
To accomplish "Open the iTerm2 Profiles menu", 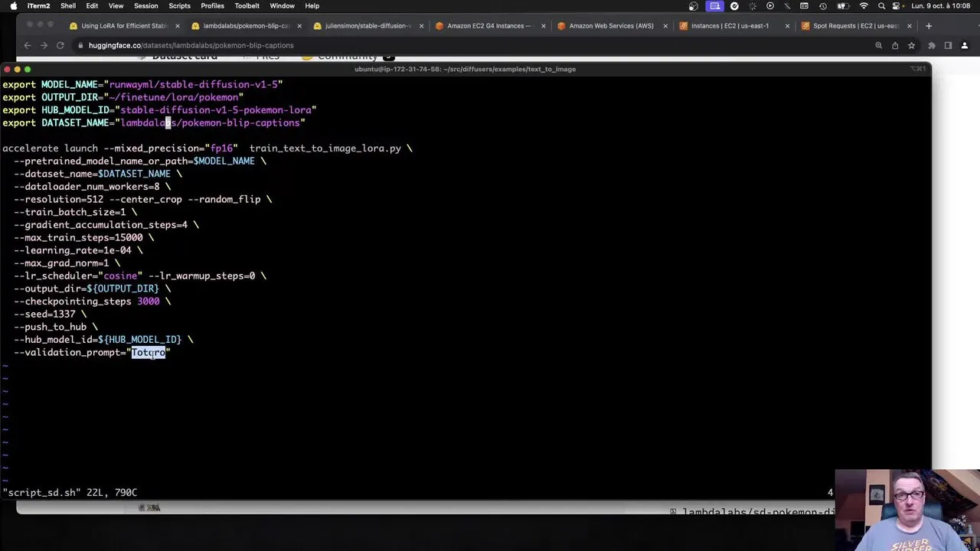I will [212, 5].
